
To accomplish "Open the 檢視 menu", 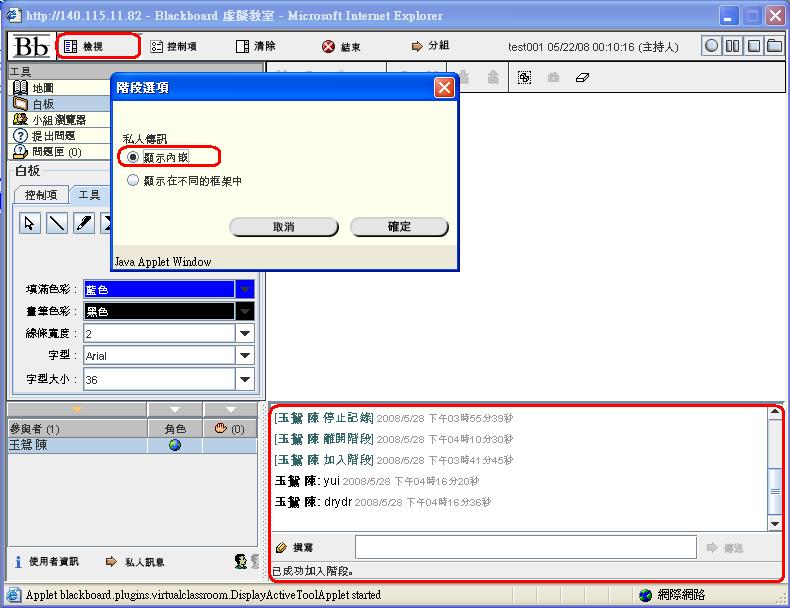I will coord(97,46).
